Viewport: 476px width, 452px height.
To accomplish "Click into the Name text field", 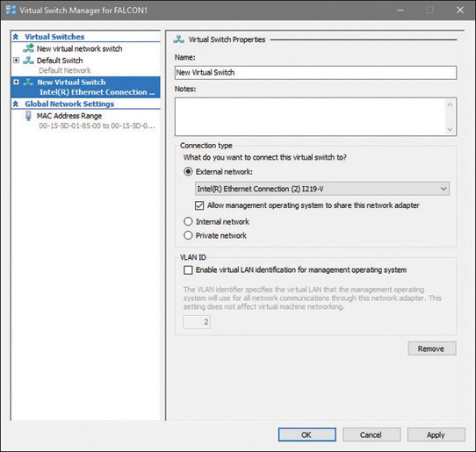I will coord(315,73).
